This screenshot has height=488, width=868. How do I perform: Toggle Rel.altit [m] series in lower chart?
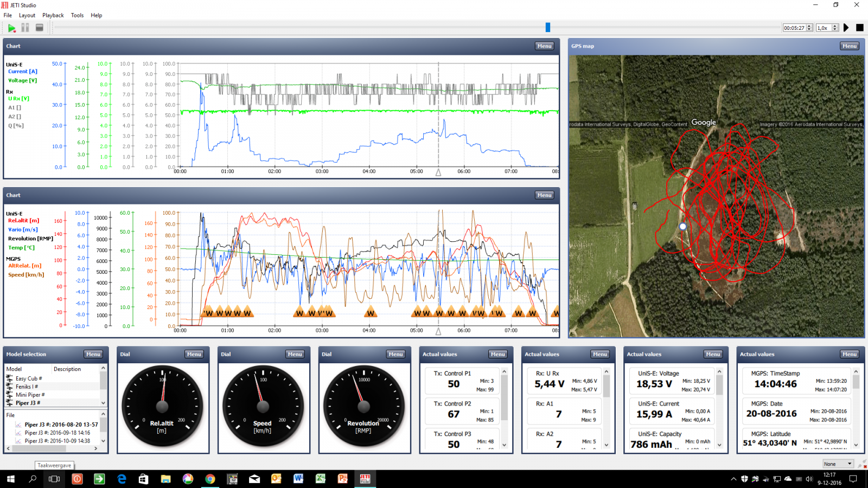click(23, 221)
